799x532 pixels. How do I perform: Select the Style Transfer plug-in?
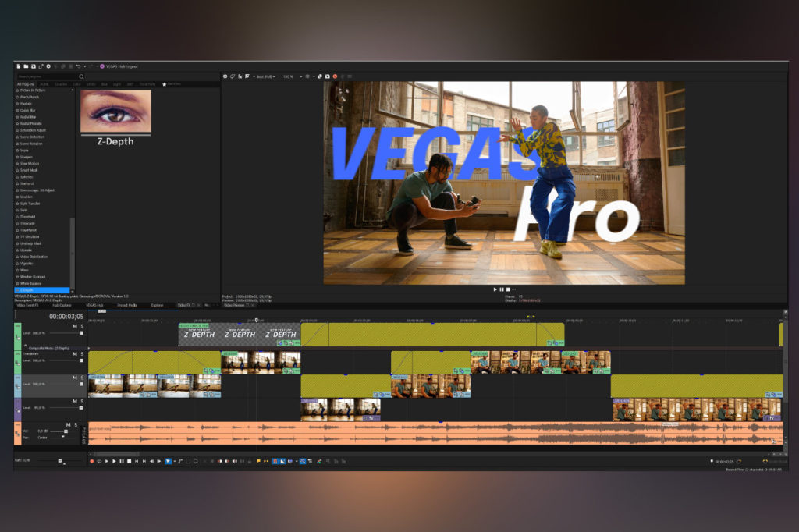click(x=30, y=204)
